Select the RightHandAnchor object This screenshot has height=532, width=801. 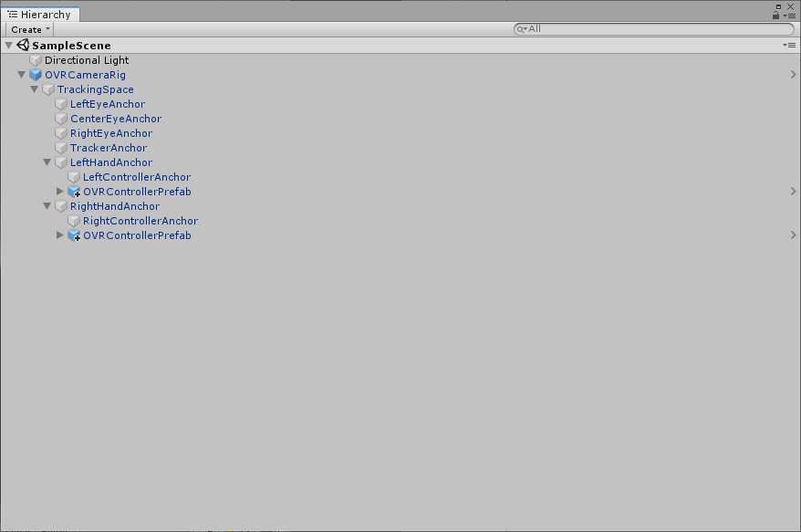[x=115, y=206]
